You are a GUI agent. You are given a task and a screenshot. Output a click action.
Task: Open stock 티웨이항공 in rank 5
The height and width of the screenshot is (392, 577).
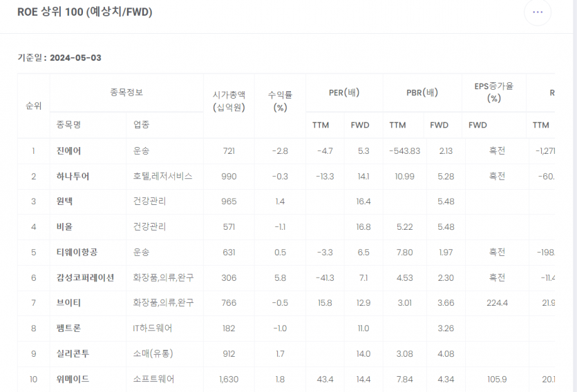[77, 253]
